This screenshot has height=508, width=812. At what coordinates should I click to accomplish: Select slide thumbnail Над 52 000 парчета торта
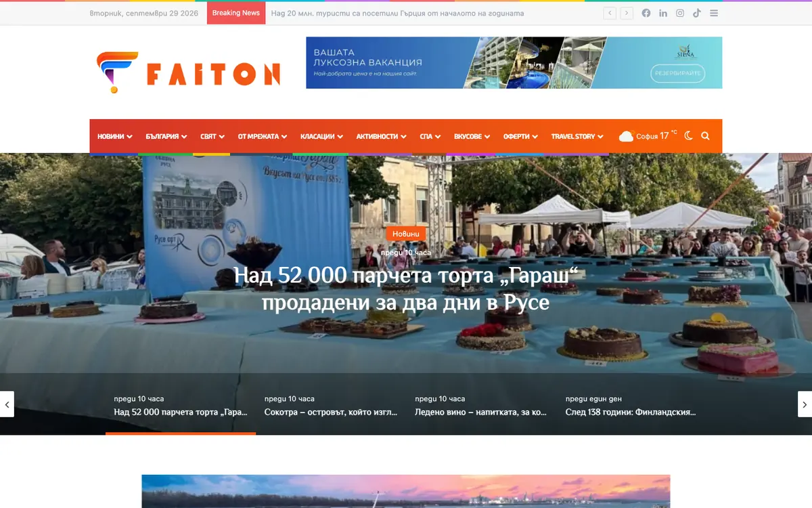(181, 406)
